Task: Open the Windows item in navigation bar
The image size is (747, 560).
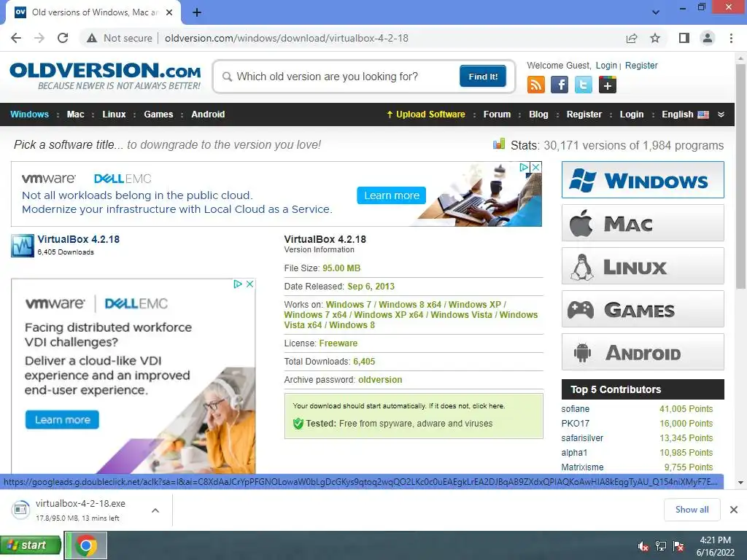Action: [x=29, y=114]
